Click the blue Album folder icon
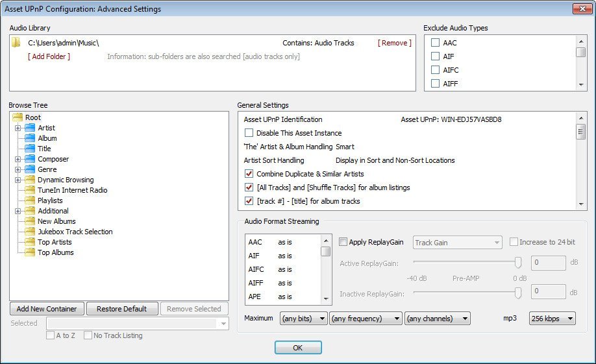The image size is (596, 364). [x=30, y=138]
